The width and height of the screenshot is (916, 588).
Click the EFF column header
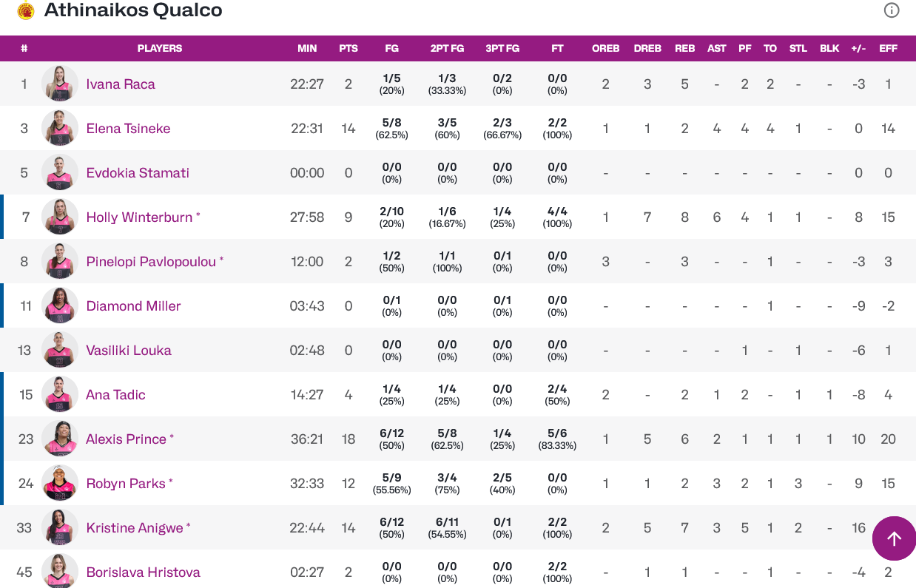(888, 48)
